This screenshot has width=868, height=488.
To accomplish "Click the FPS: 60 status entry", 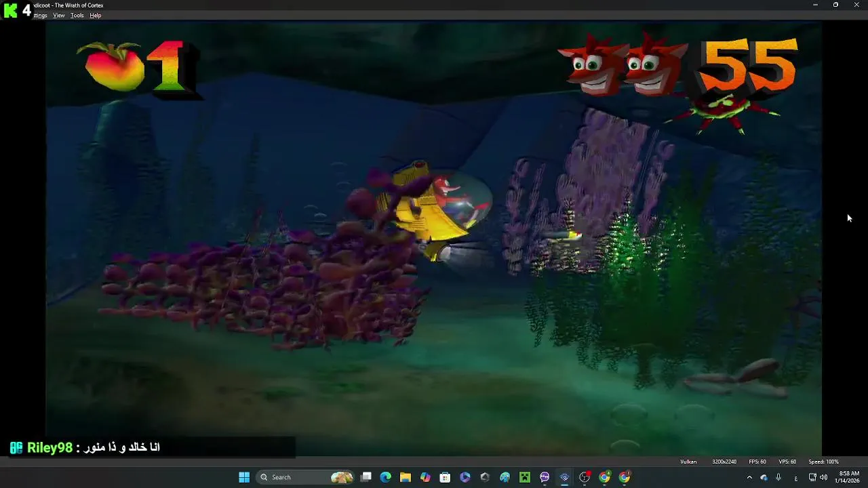I will (757, 462).
